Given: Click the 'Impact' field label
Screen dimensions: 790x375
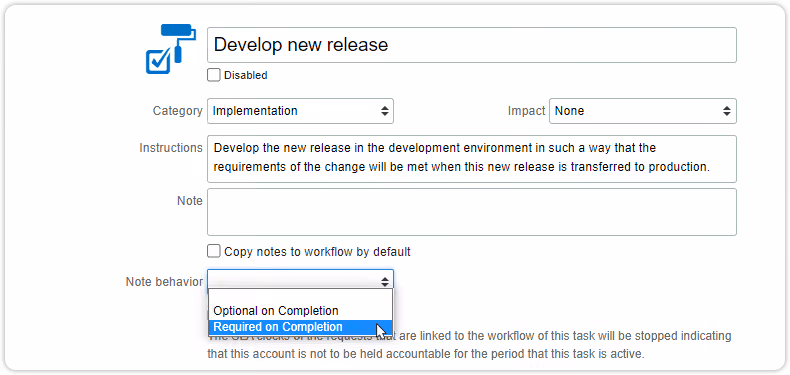Looking at the screenshot, I should (x=526, y=111).
